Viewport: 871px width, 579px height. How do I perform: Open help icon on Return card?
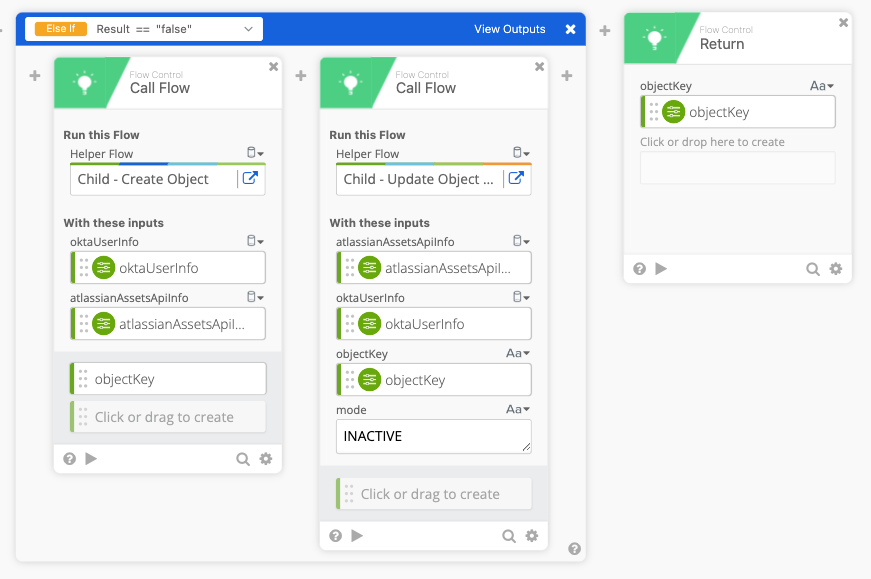639,269
